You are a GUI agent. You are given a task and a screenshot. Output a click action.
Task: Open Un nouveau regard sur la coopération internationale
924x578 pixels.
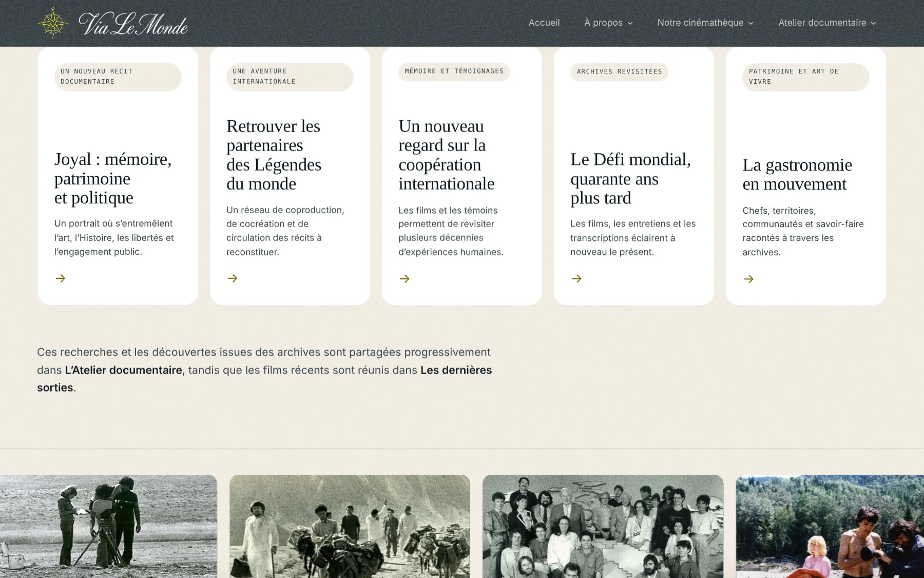pyautogui.click(x=447, y=155)
